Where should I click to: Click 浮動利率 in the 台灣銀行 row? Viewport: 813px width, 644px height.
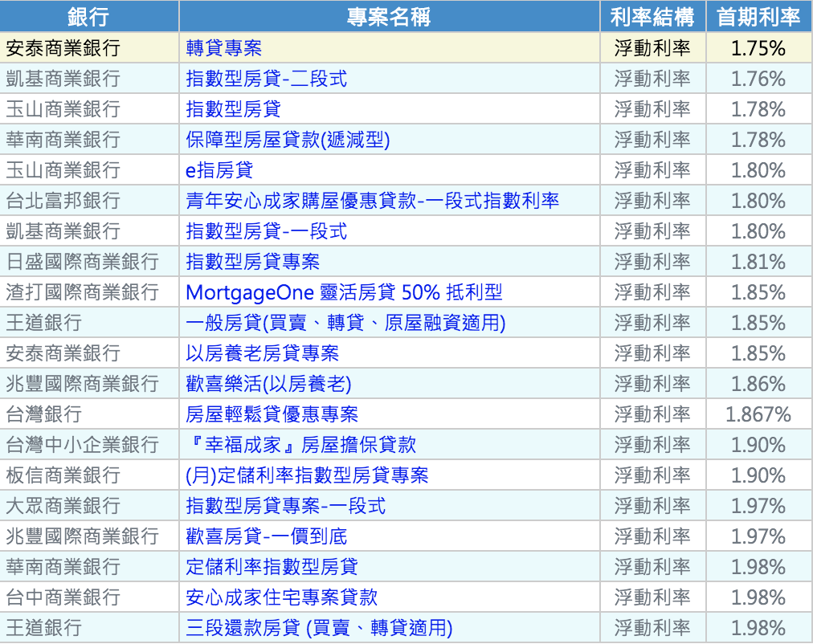pos(652,414)
